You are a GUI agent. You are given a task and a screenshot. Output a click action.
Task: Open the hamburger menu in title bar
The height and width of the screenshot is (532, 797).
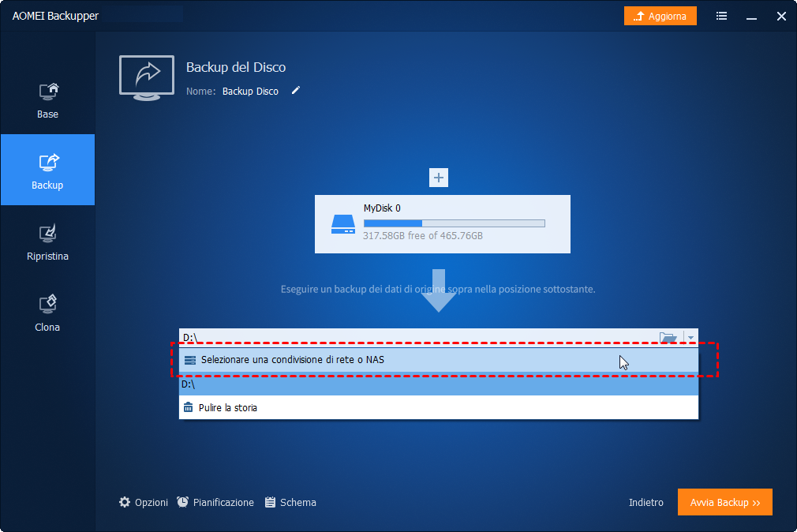(721, 17)
